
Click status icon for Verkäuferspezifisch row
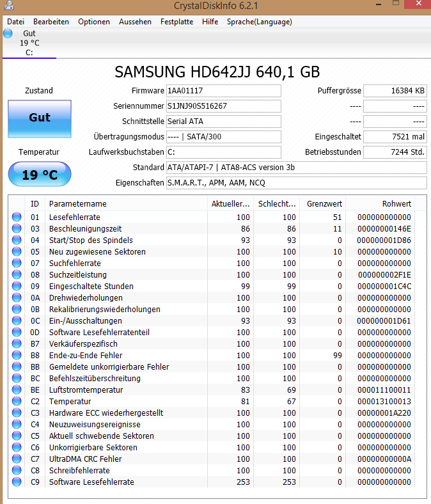coord(17,343)
